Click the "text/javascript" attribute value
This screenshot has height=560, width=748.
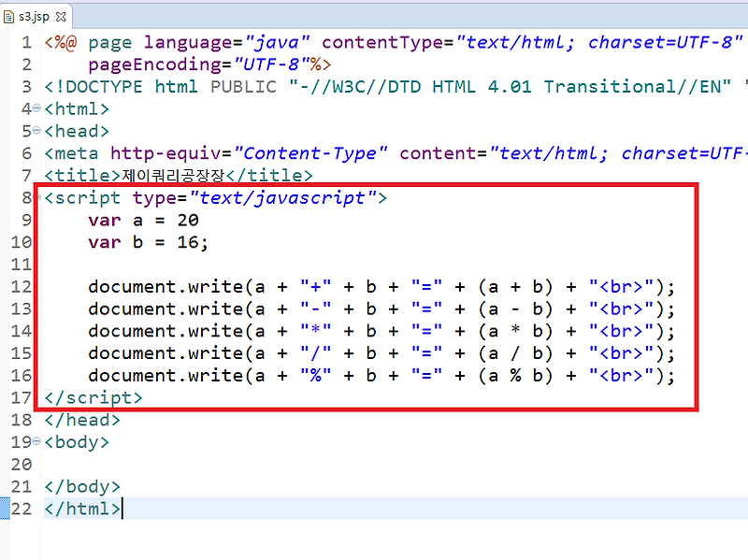(x=282, y=198)
